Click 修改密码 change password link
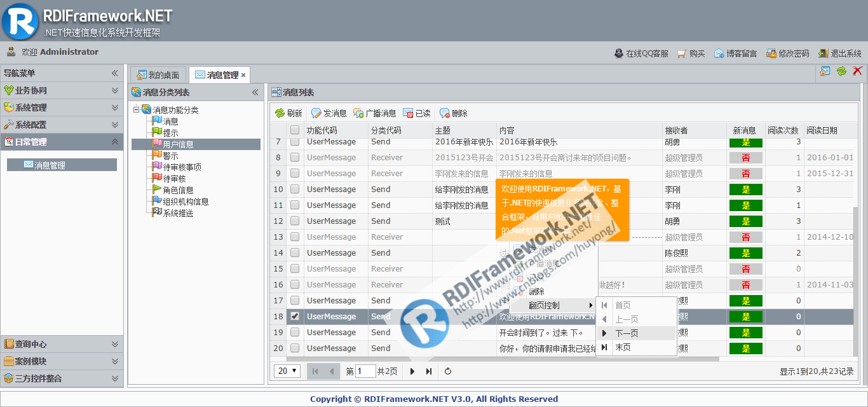The height and width of the screenshot is (407, 868). click(788, 53)
